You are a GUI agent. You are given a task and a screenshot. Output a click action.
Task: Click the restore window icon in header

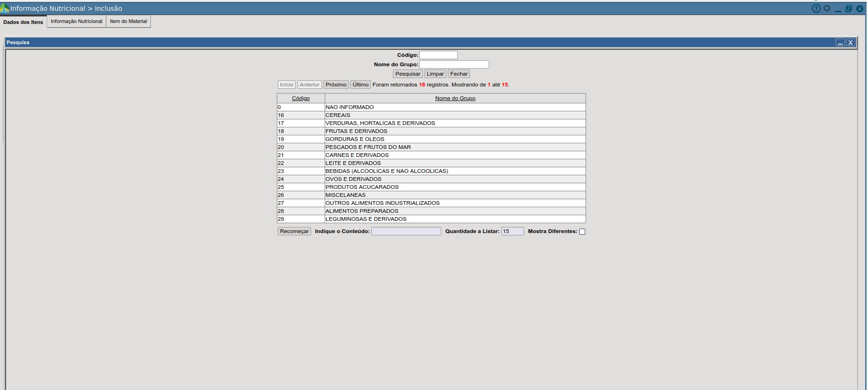[848, 8]
